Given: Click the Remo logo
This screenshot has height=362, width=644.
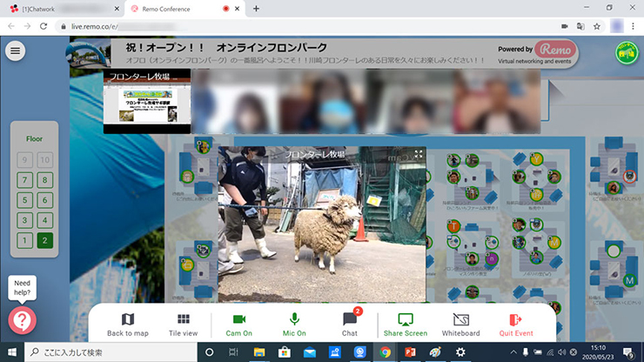Looking at the screenshot, I should (555, 50).
